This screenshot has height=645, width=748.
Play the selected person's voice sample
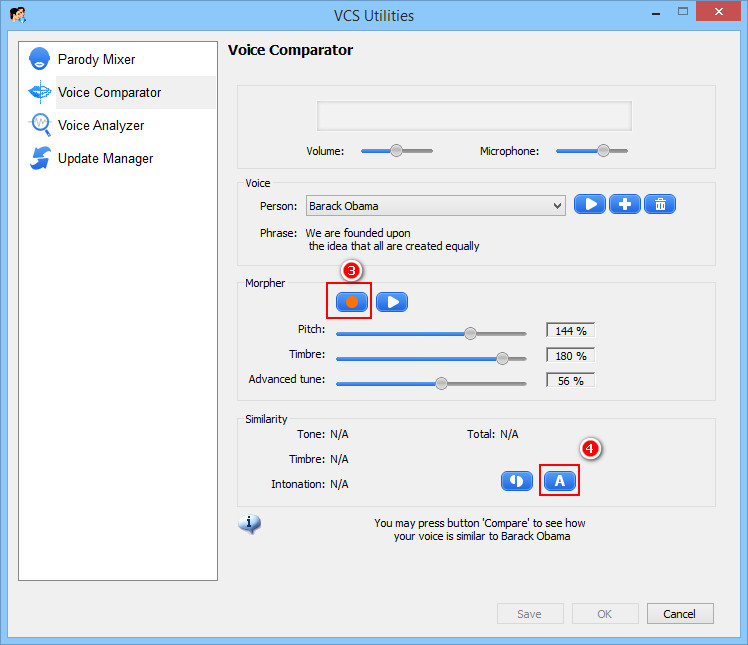tap(590, 204)
